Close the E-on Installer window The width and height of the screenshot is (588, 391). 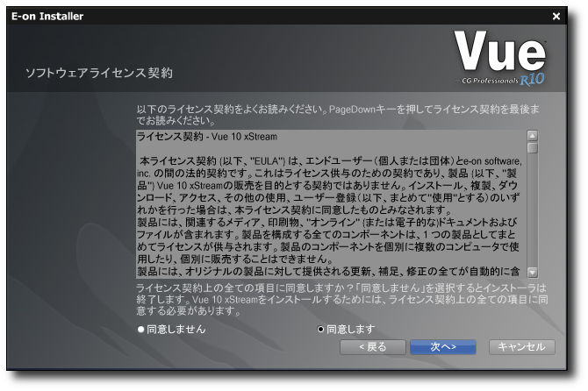pyautogui.click(x=556, y=16)
